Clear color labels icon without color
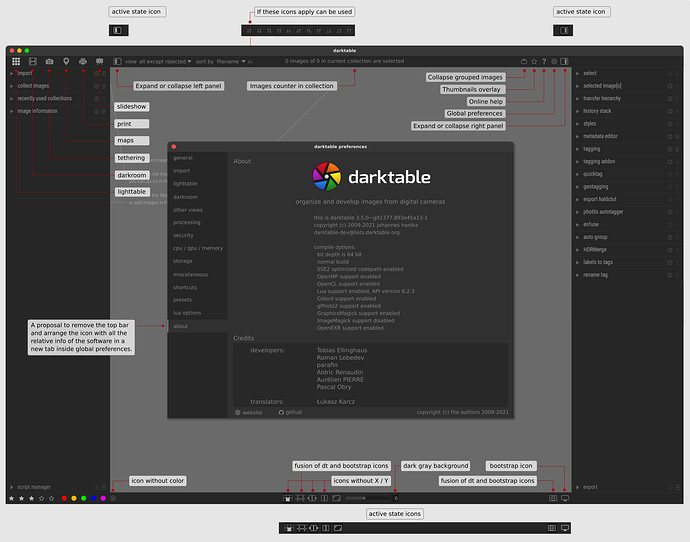This screenshot has height=542, width=690. tap(113, 498)
